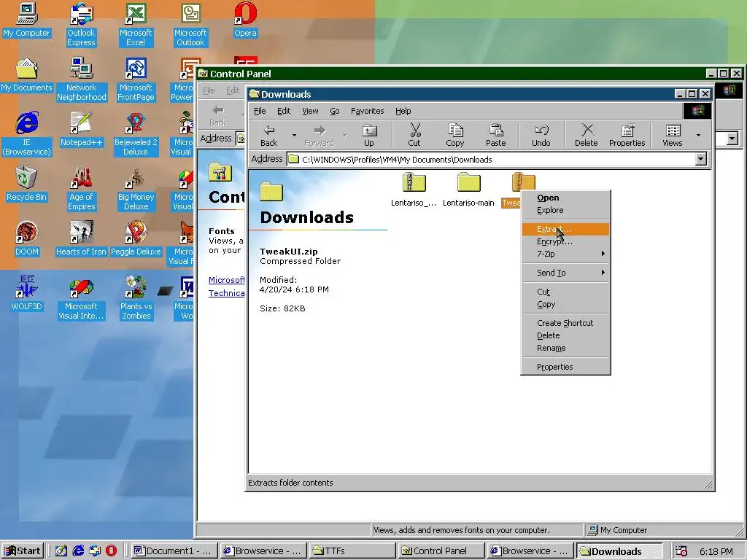Click Internet Explorer quick launch icon

coord(78,551)
